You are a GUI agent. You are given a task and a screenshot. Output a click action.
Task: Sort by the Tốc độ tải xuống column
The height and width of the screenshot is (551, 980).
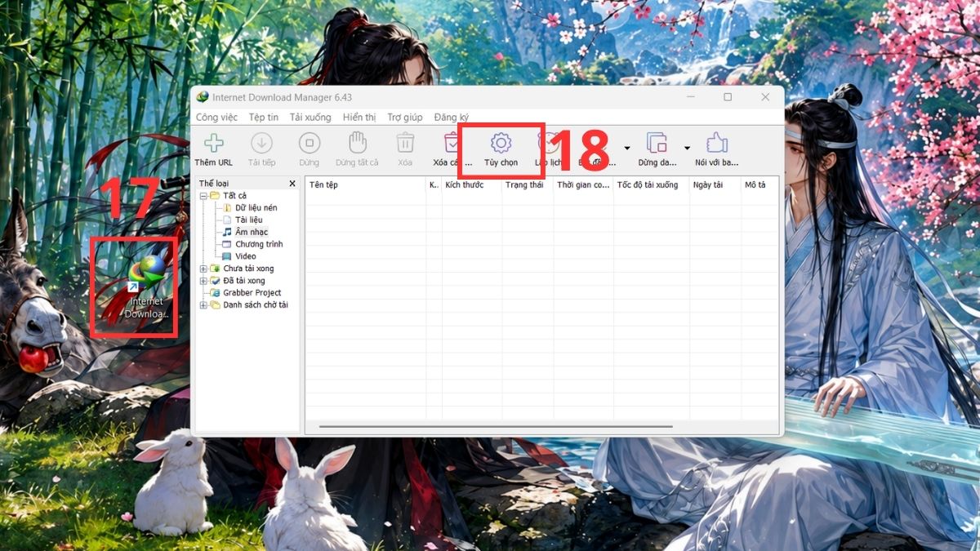(652, 185)
